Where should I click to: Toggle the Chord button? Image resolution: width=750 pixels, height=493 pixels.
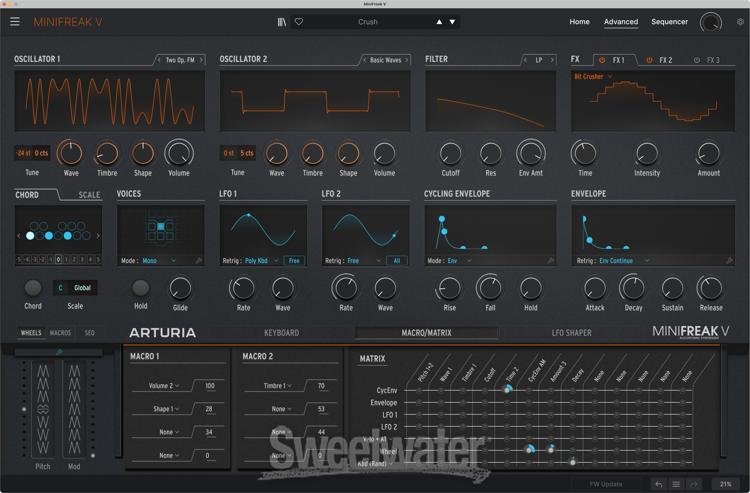coord(33,287)
